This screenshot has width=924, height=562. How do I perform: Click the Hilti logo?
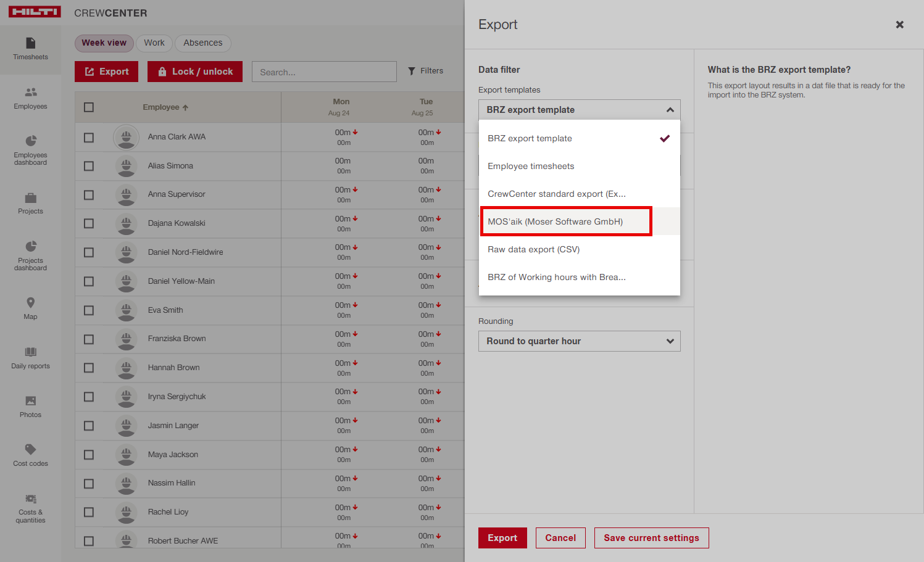click(35, 12)
